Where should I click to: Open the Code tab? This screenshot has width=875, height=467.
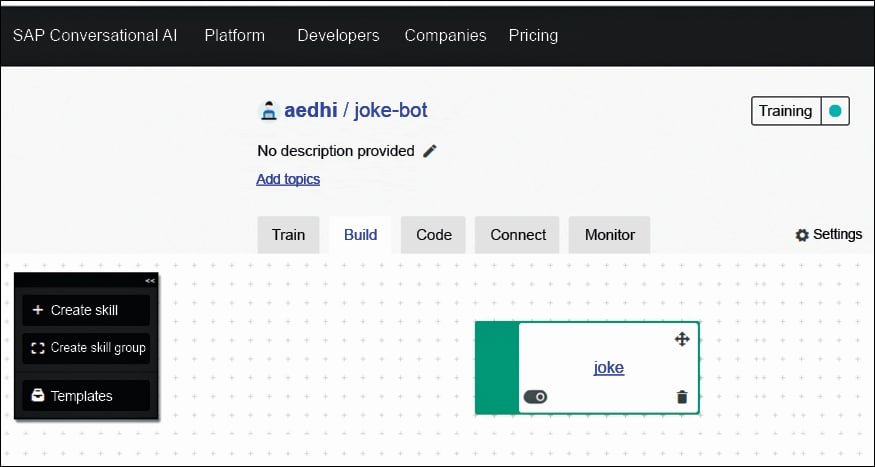[x=433, y=235]
